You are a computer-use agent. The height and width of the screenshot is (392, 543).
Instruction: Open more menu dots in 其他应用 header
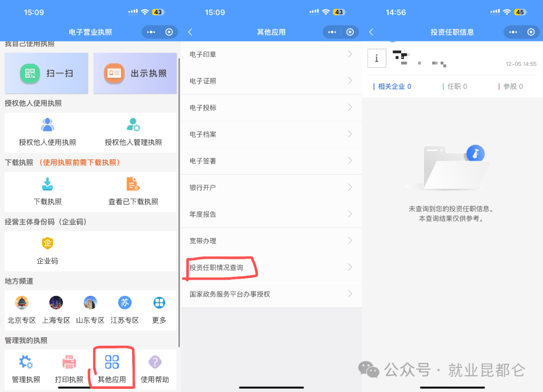point(332,32)
